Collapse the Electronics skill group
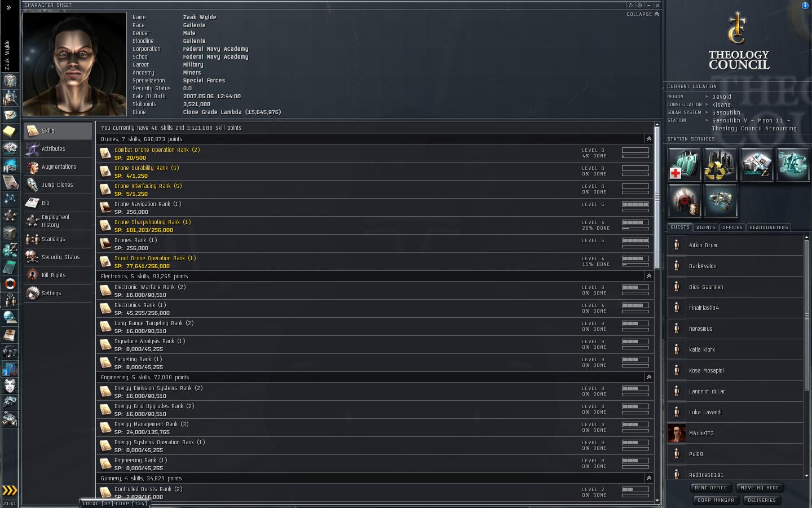This screenshot has width=812, height=508. coord(649,276)
